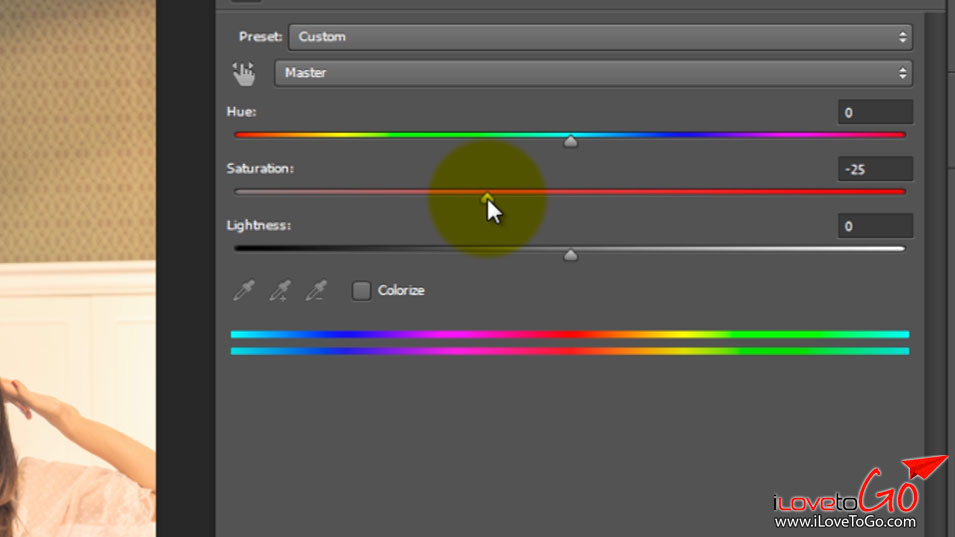Viewport: 955px width, 537px height.
Task: Click the Lightness label
Action: pyautogui.click(x=259, y=225)
